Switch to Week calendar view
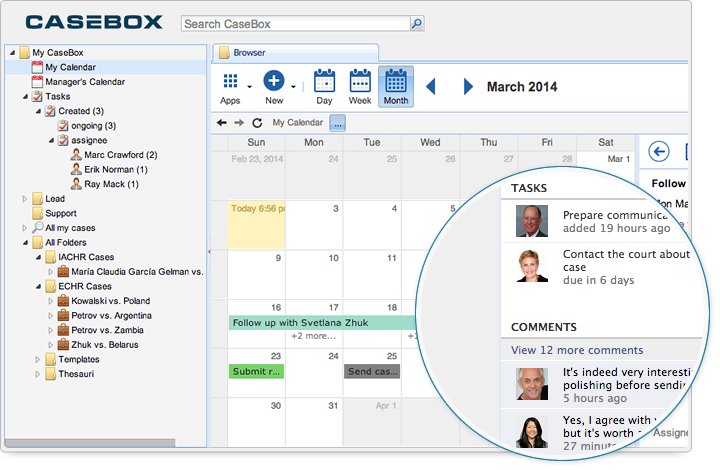The image size is (720, 470). click(x=360, y=87)
